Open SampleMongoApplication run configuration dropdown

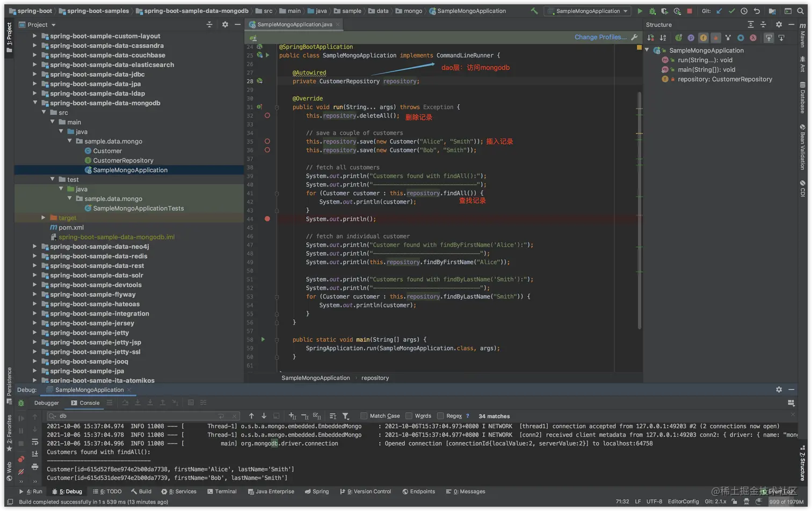(x=588, y=11)
